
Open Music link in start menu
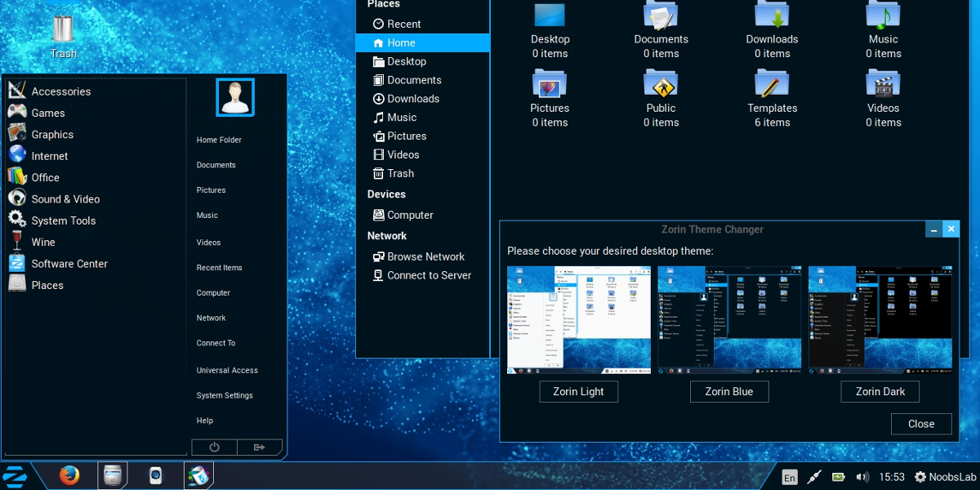point(207,216)
